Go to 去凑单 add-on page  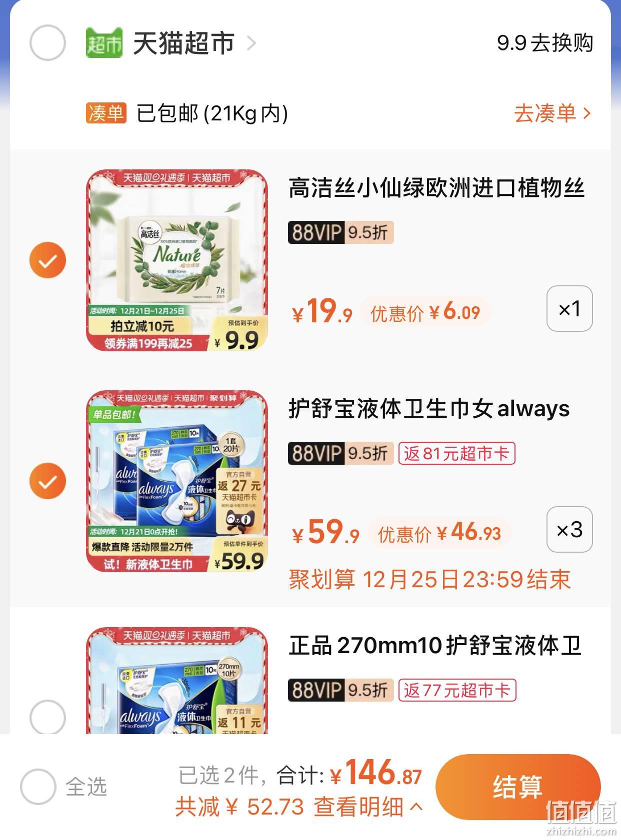coord(552,113)
